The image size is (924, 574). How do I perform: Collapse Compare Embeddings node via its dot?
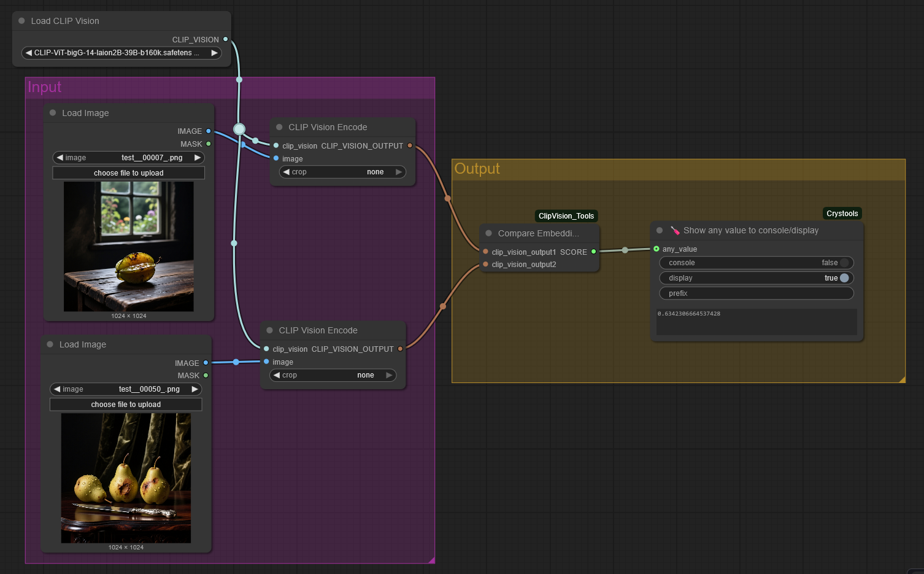tap(488, 233)
